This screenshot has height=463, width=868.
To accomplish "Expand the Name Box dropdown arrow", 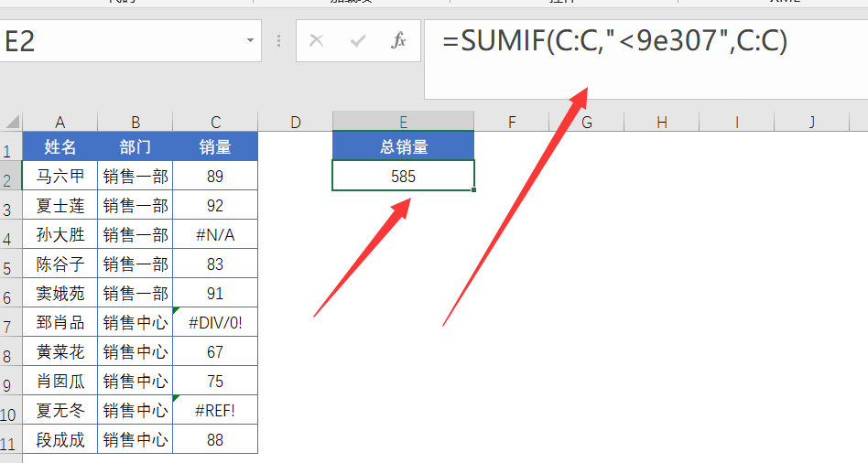I will tap(250, 41).
